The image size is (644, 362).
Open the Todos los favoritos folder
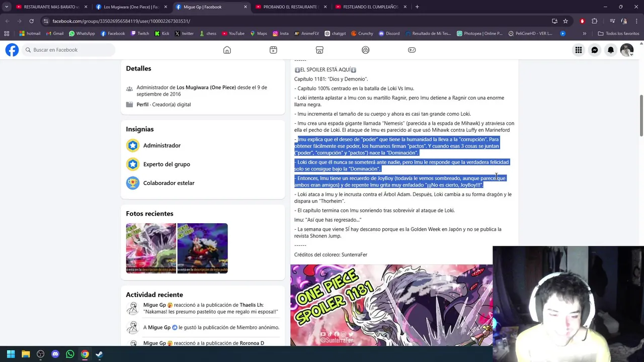pos(618,34)
